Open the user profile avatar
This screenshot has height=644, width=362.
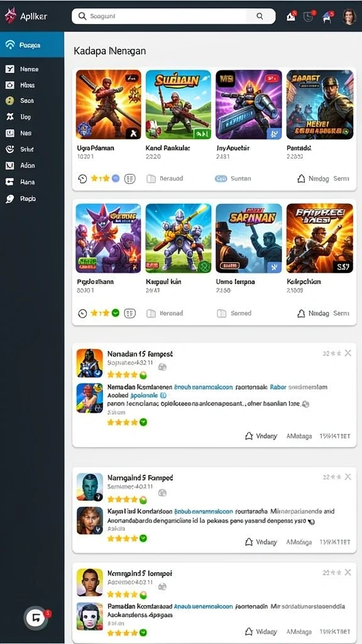click(349, 16)
